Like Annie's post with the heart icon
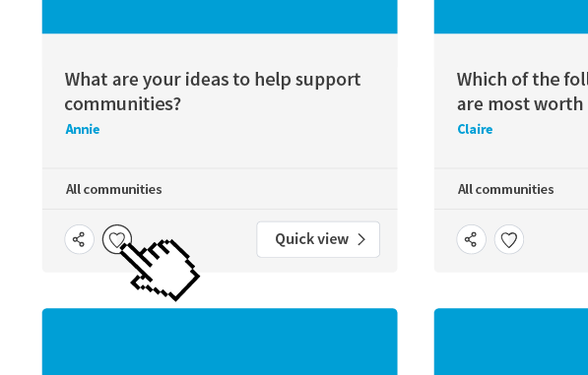588x375 pixels. pyautogui.click(x=117, y=239)
